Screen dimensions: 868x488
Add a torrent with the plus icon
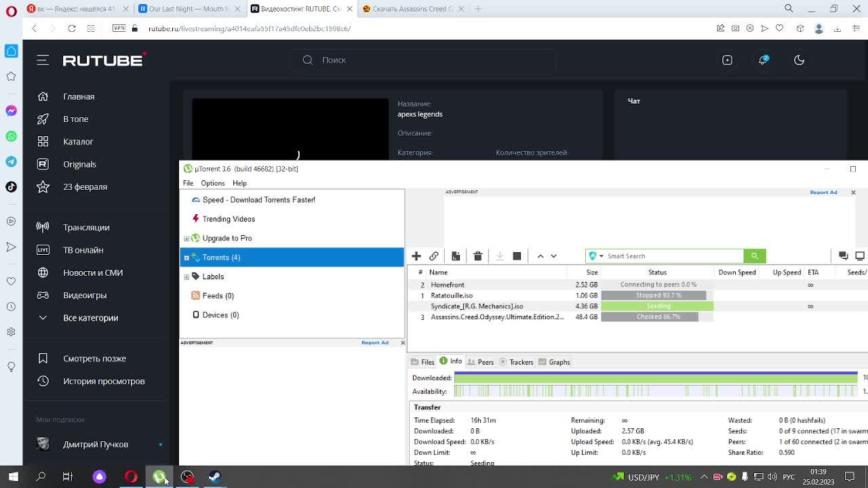[x=416, y=256]
